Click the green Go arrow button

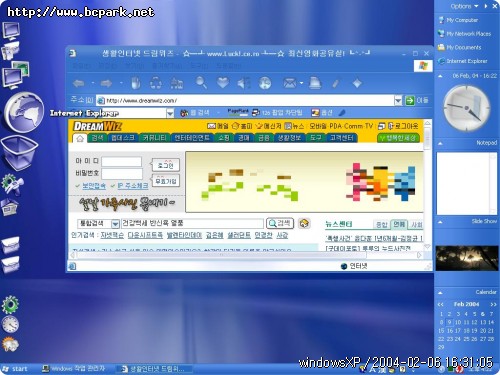(410, 100)
